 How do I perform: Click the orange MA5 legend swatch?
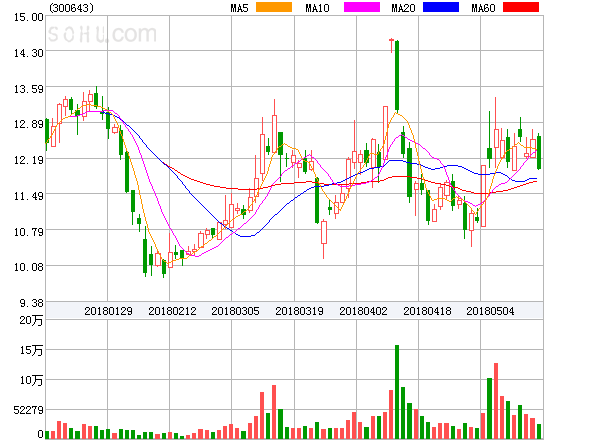pos(274,7)
